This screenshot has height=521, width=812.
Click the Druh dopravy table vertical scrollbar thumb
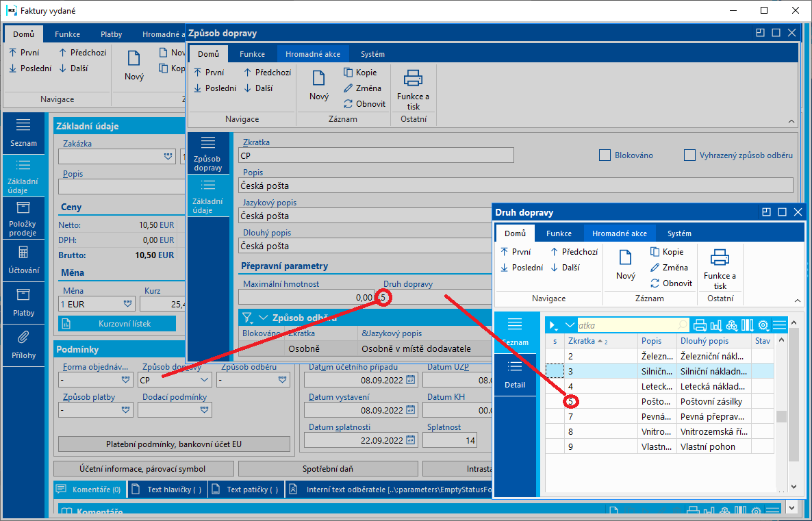click(781, 416)
